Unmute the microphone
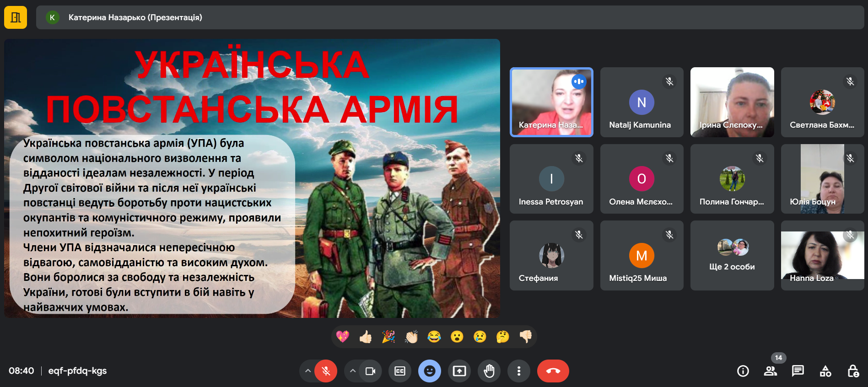The height and width of the screenshot is (387, 868). [x=326, y=371]
